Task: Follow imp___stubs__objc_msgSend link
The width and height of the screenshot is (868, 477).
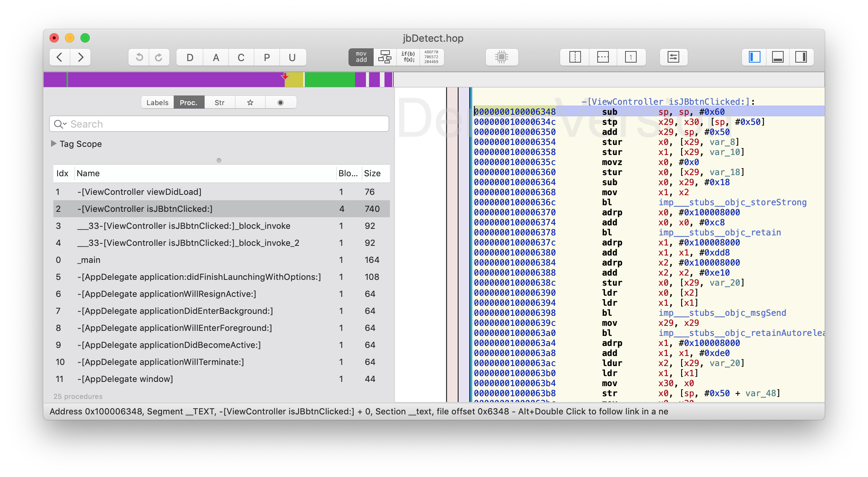Action: [x=722, y=313]
